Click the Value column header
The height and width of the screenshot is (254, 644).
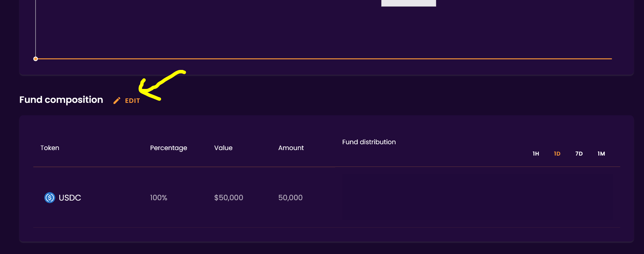[223, 148]
